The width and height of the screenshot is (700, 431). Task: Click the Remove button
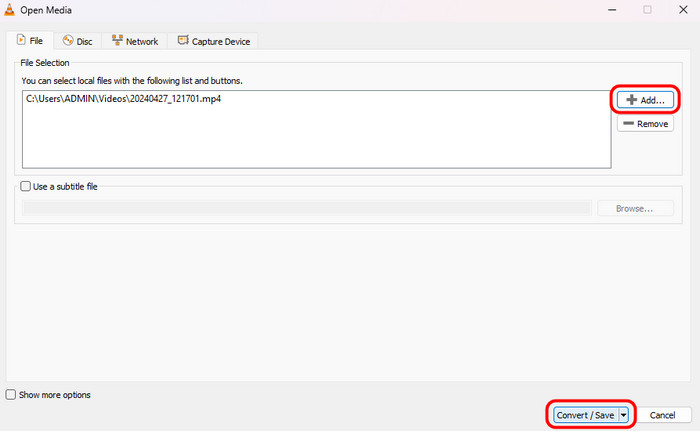[x=646, y=124]
